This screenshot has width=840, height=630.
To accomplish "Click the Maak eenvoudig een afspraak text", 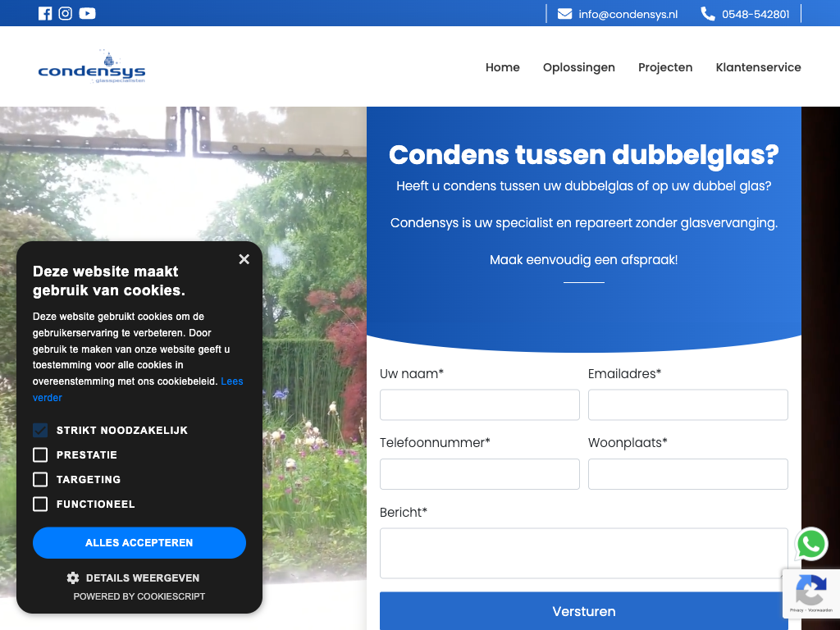I will coord(584,260).
